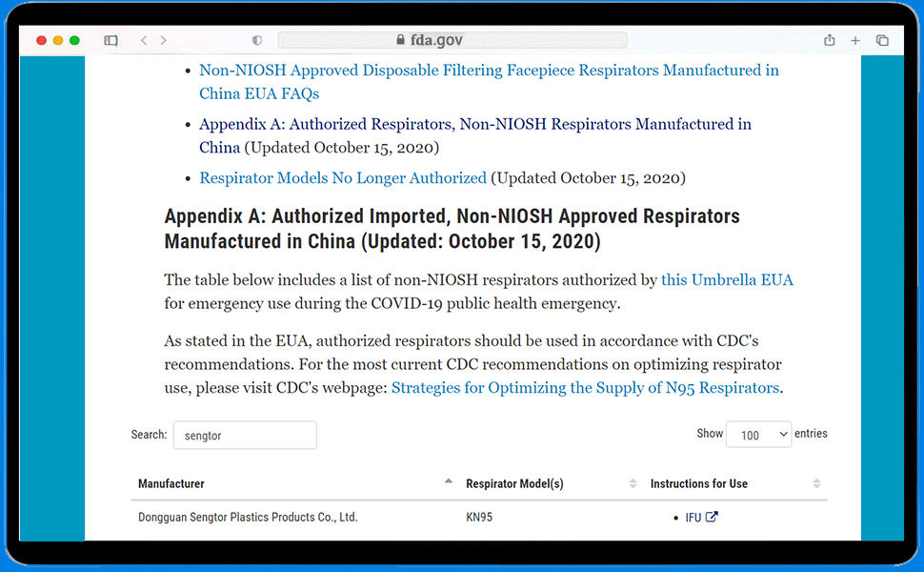Viewport: 924px width, 572px height.
Task: Open Strategies for Optimizing N95 Supply link
Action: [x=585, y=388]
